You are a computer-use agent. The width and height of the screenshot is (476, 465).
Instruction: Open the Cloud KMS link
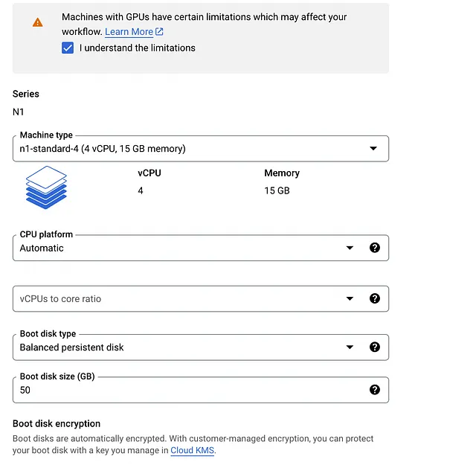point(192,450)
